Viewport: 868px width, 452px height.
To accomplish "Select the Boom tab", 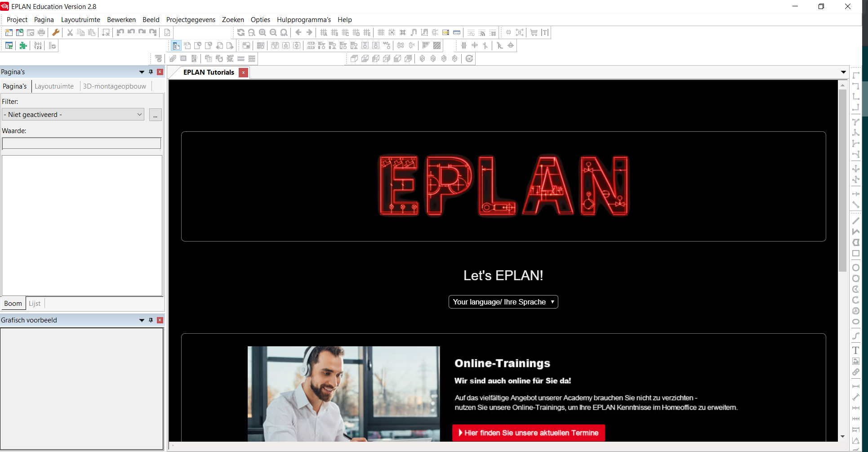I will tap(13, 304).
